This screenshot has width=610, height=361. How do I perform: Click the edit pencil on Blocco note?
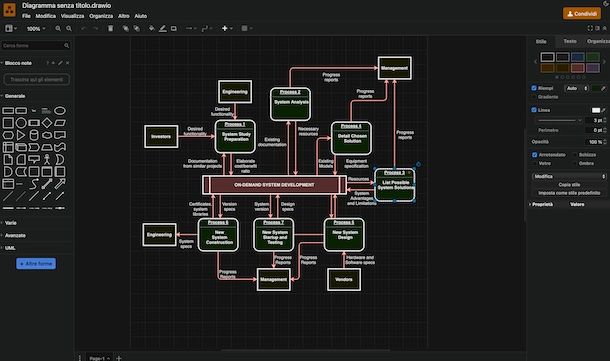click(60, 63)
